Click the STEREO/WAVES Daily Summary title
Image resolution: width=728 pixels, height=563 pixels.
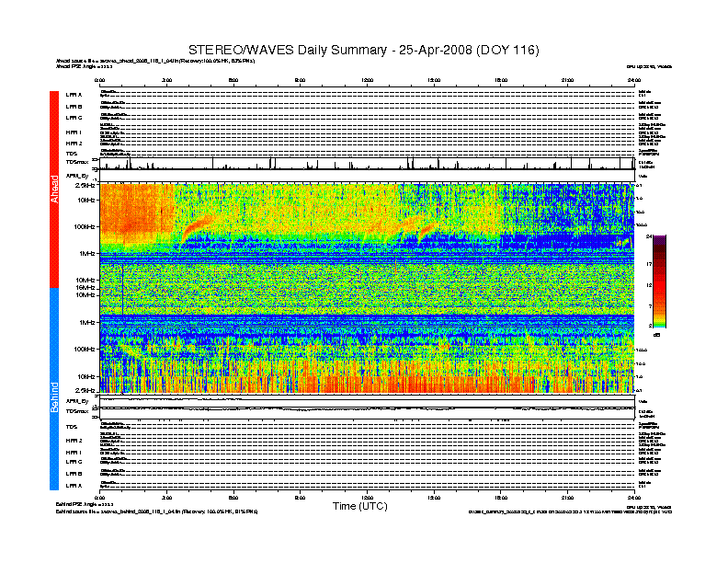point(363,50)
